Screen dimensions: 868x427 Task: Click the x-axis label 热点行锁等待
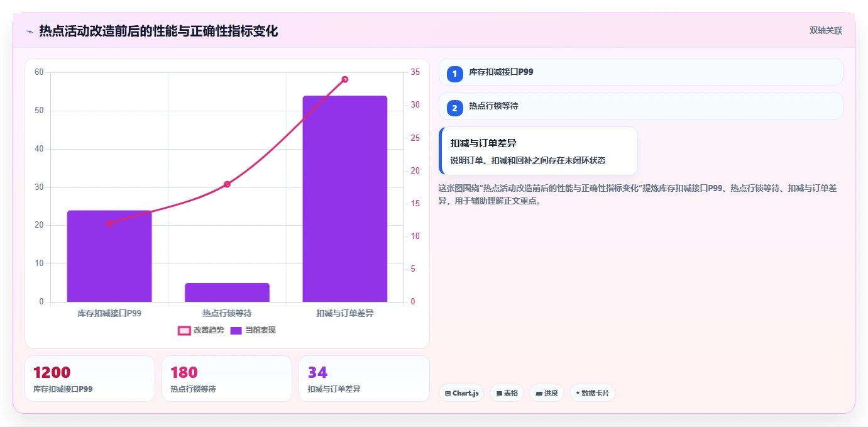227,313
